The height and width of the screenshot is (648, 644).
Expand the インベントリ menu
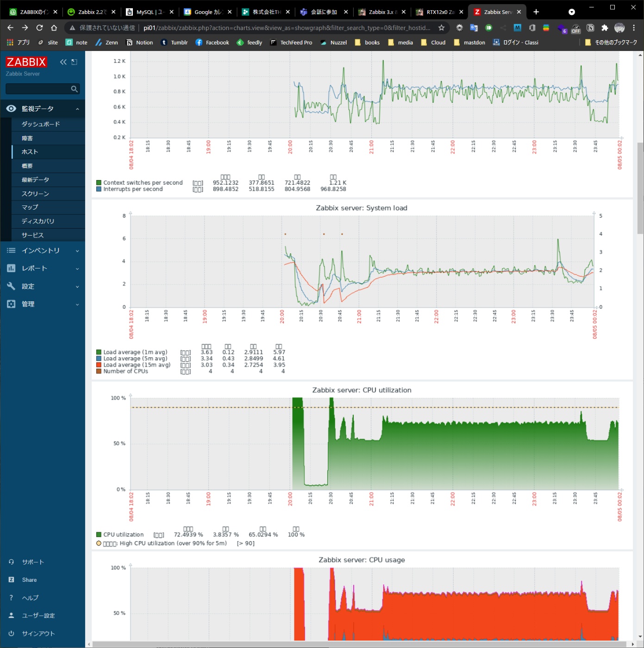(43, 250)
